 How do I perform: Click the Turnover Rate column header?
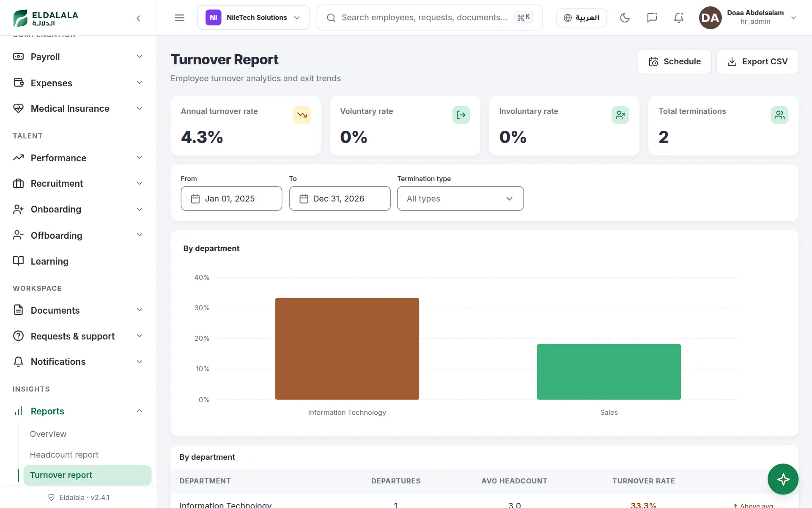643,481
